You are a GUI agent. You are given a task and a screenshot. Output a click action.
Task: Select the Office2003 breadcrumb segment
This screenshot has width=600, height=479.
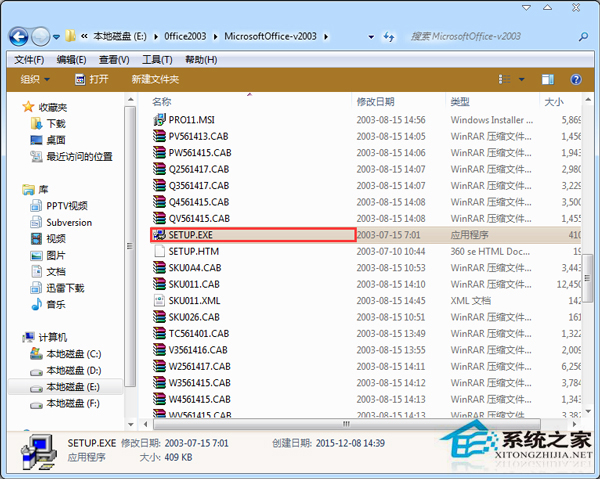point(185,36)
